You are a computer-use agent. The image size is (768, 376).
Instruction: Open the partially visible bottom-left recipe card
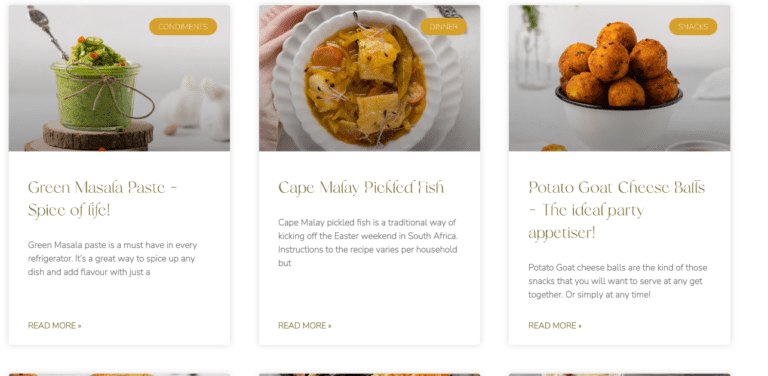pyautogui.click(x=119, y=375)
